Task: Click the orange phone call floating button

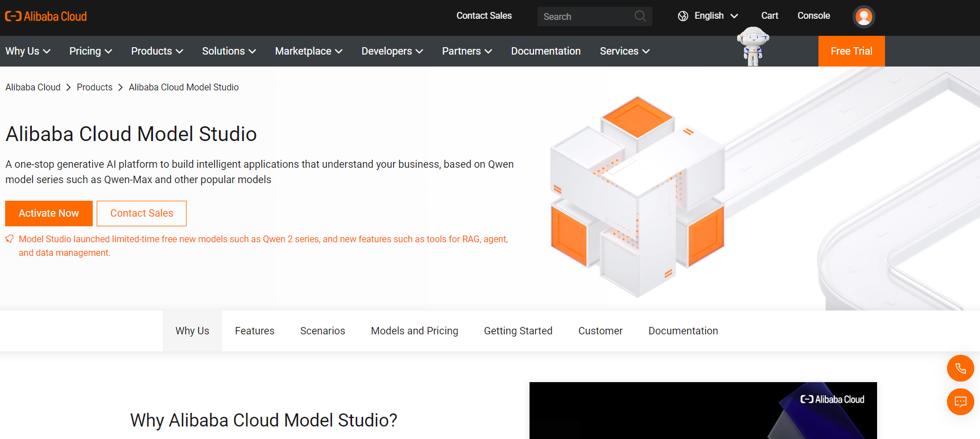Action: (x=960, y=368)
